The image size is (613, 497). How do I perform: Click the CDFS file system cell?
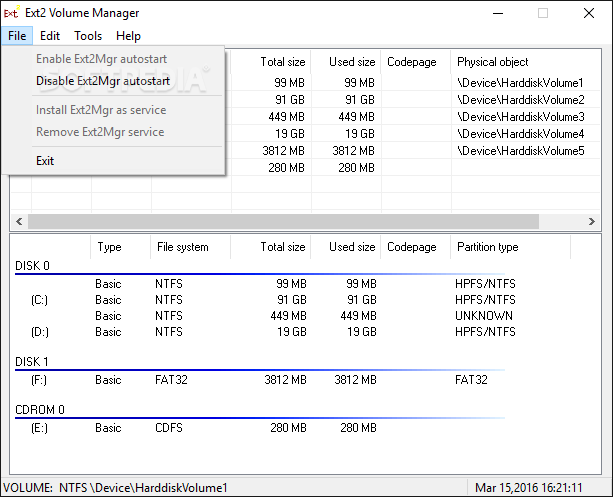169,428
